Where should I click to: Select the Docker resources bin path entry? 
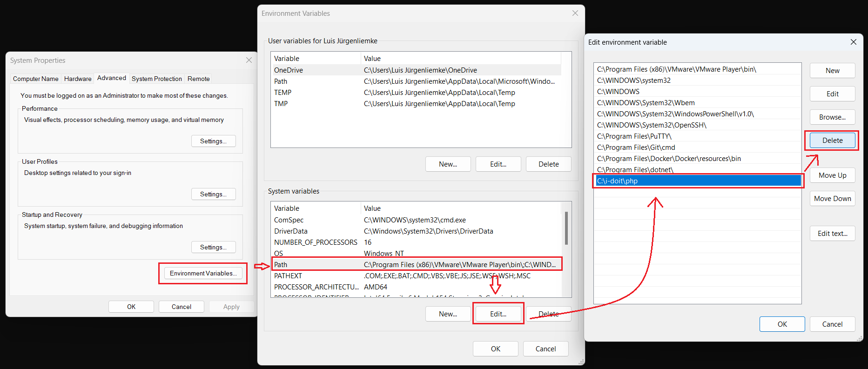coord(698,158)
